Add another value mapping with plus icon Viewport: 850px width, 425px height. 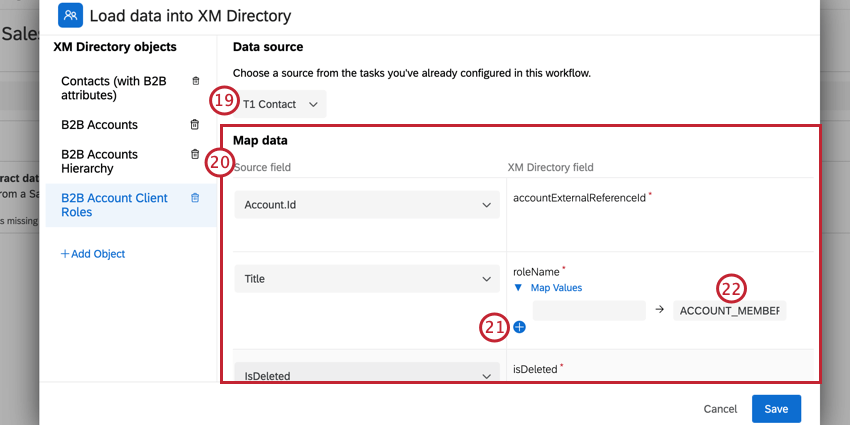click(x=519, y=327)
